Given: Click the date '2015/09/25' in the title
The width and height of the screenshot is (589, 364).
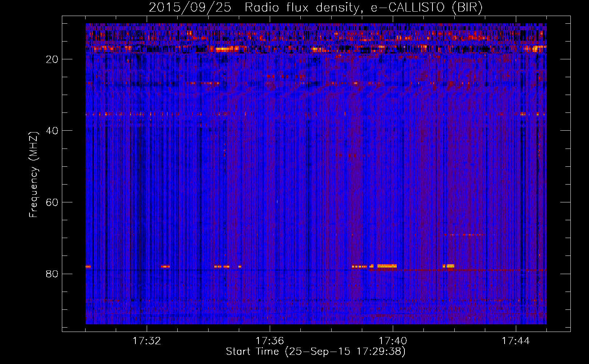Looking at the screenshot, I should [190, 8].
